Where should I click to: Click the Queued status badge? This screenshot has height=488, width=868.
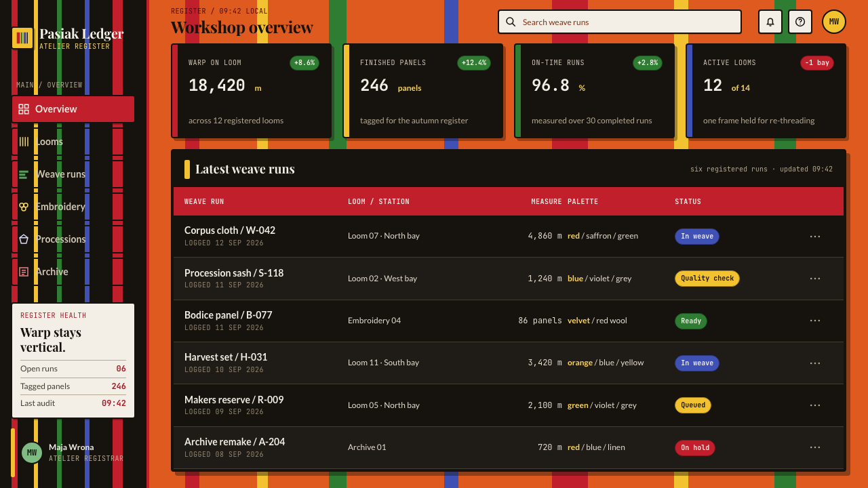(x=693, y=405)
